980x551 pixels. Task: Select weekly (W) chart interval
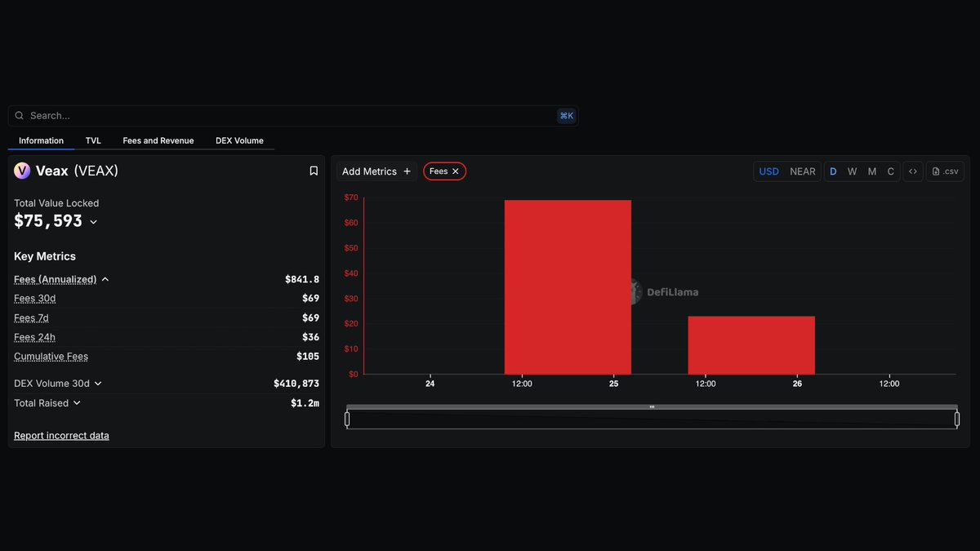pyautogui.click(x=852, y=171)
